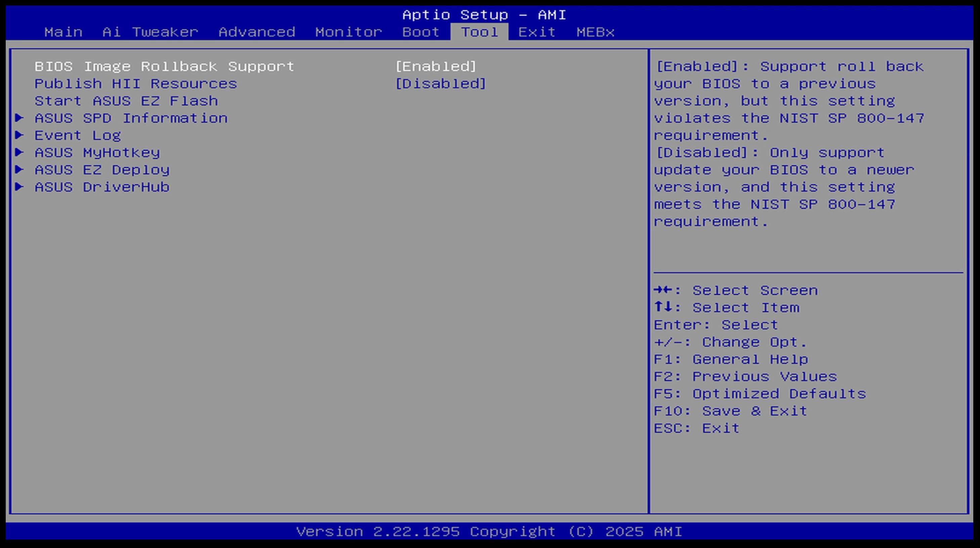Screen dimensions: 980x548
Task: Open the Exit tab
Action: 537,32
